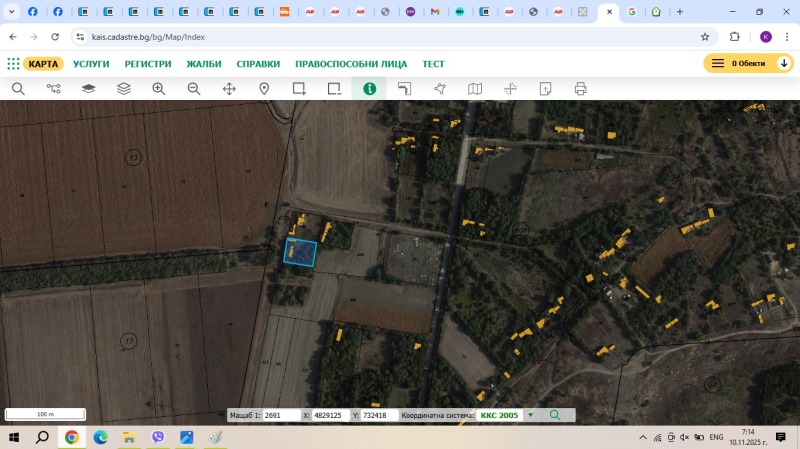Click the location pin tool
This screenshot has height=449, width=800.
point(264,89)
